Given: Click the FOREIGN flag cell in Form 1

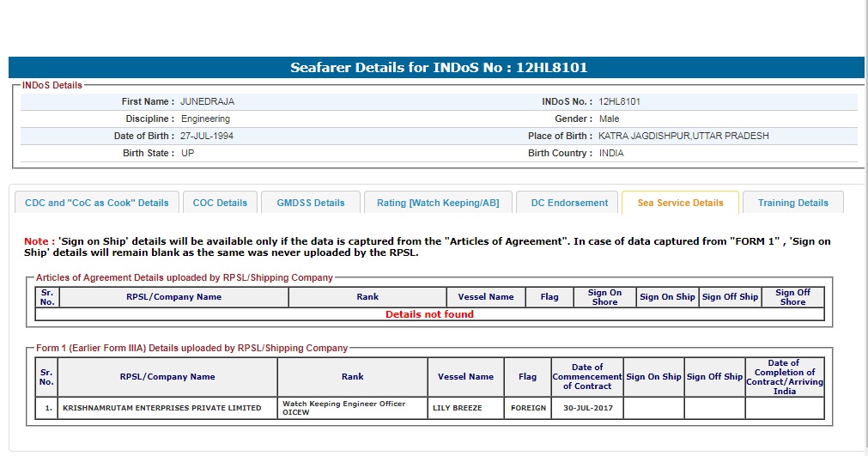Looking at the screenshot, I should coord(528,408).
